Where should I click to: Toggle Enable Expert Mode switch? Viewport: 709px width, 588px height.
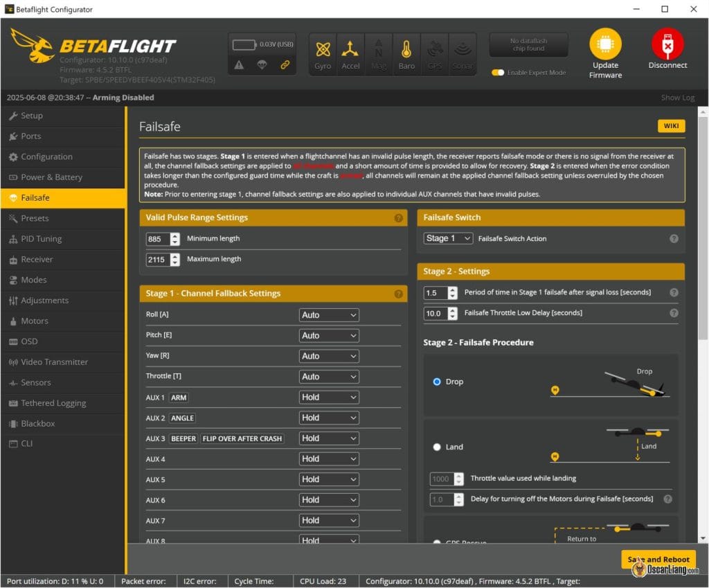click(498, 73)
